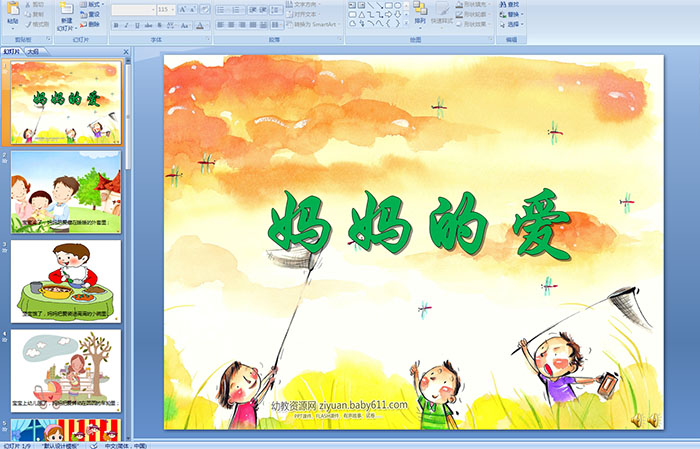
Task: Close the slide thumbnails pane
Action: [x=126, y=52]
